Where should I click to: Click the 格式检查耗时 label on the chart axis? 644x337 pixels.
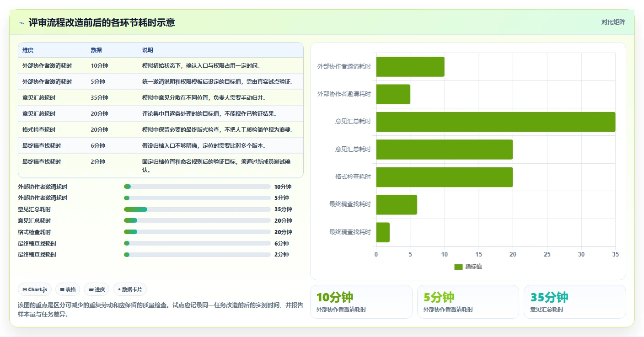[x=353, y=177]
